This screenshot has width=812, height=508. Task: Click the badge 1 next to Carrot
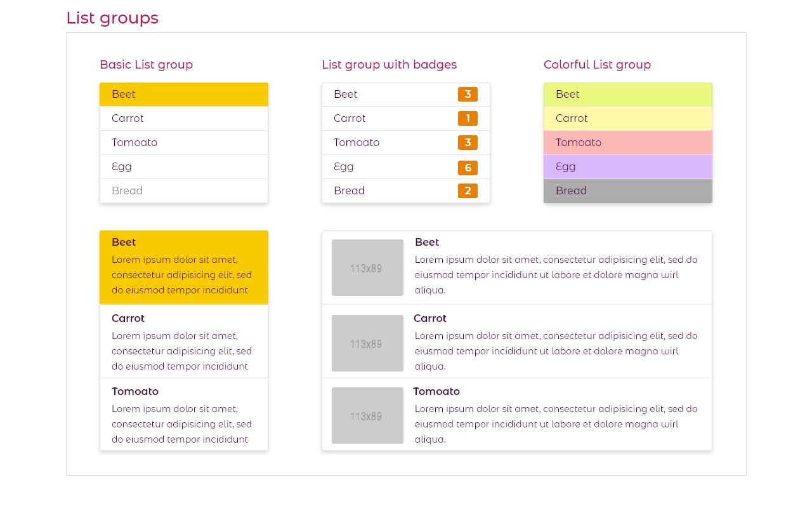(468, 119)
